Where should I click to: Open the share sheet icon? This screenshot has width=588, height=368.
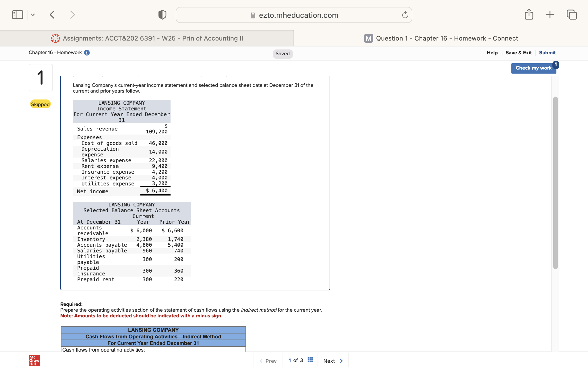coord(529,14)
